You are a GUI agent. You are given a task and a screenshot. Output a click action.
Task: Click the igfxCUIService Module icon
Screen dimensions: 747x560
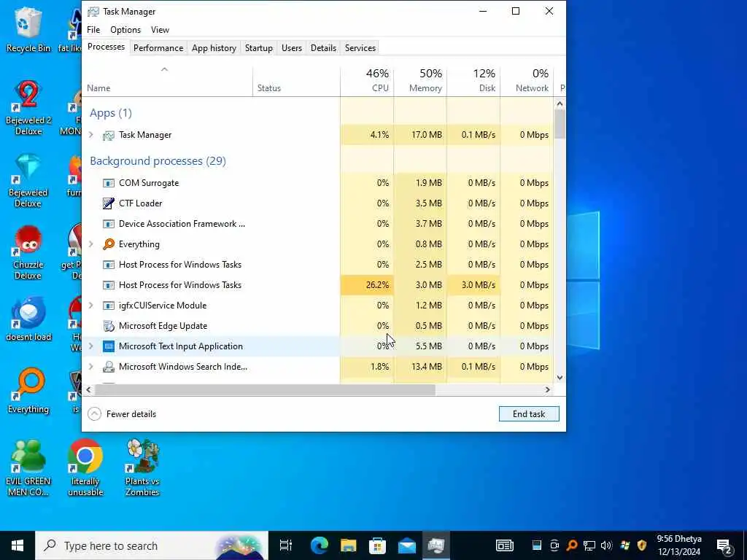click(109, 306)
